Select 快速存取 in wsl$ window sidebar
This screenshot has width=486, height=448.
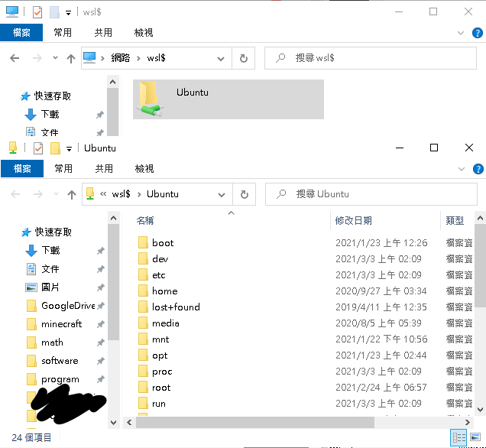tap(52, 96)
